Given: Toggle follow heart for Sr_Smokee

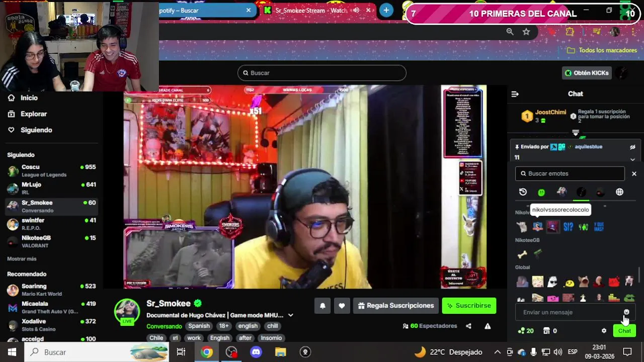Looking at the screenshot, I should pyautogui.click(x=342, y=306).
